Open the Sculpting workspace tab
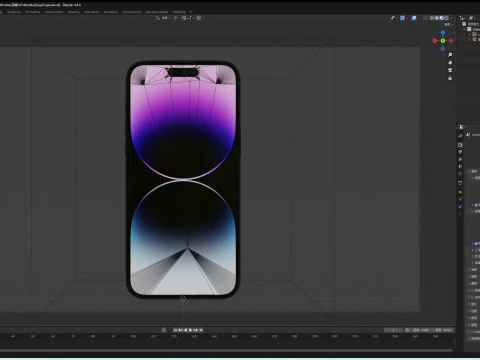This screenshot has height=360, width=480. click(14, 12)
